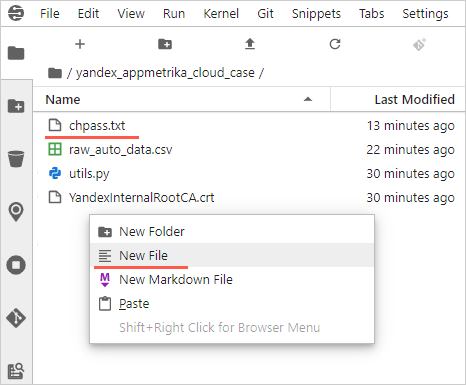Open the Kernel menu
Image resolution: width=466 pixels, height=385 pixels.
[221, 14]
